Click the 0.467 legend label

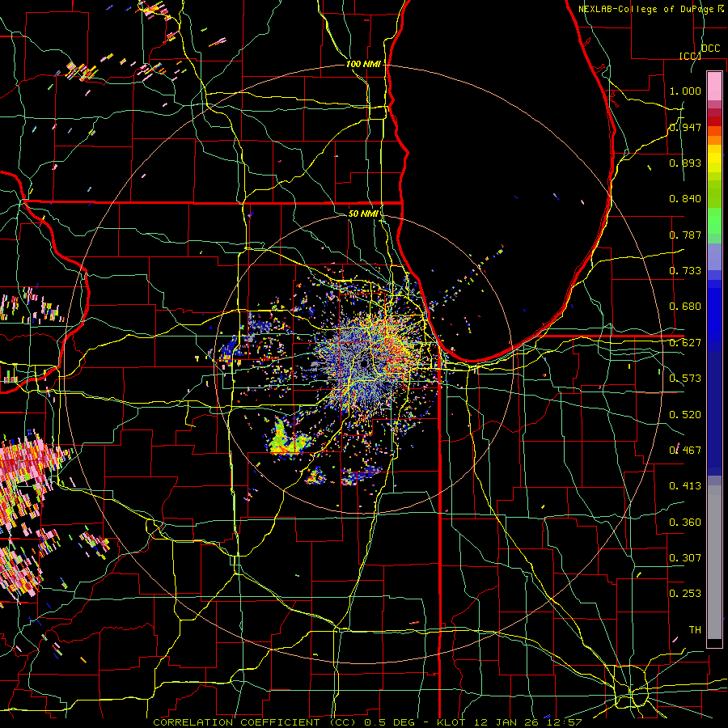click(685, 450)
